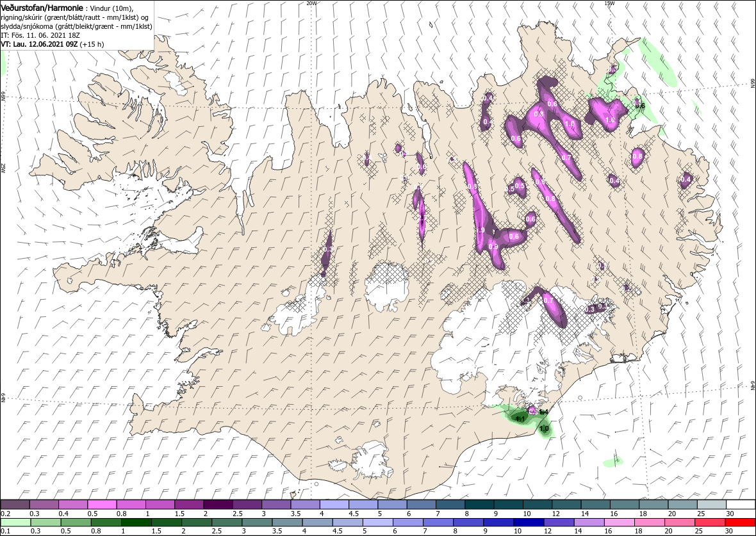Select the upper legend swatch labeled 0.8
756x536 pixels.
tap(131, 504)
